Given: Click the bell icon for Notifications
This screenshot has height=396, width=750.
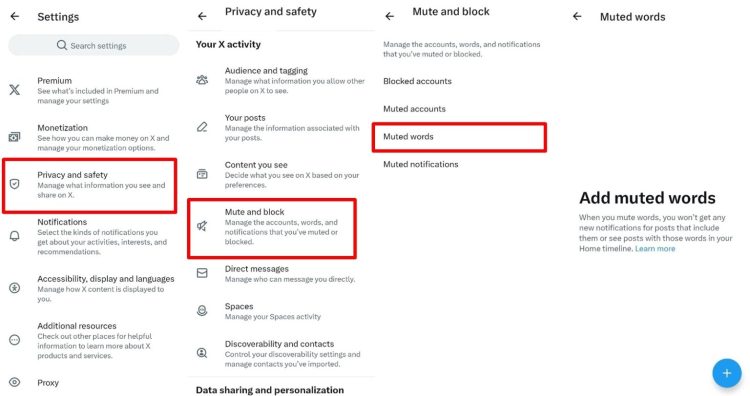Looking at the screenshot, I should 15,236.
